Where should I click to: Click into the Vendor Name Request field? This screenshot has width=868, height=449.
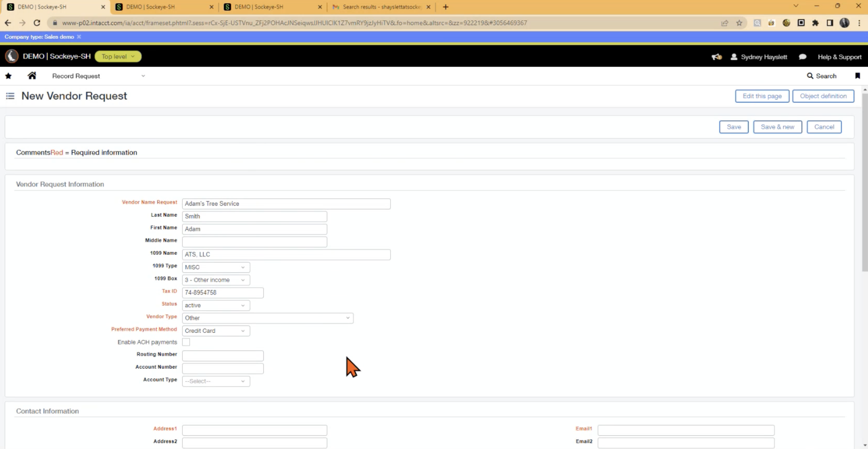coord(286,204)
